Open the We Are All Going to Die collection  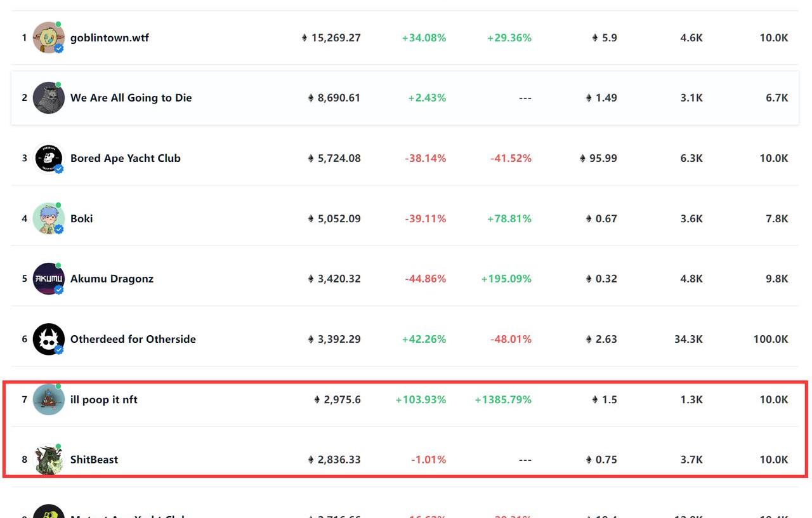tap(131, 98)
